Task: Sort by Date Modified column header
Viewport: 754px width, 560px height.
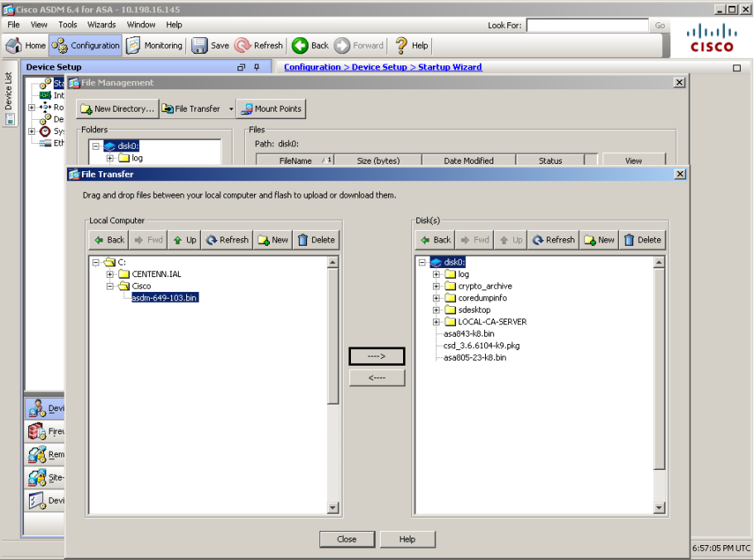Action: tap(468, 160)
